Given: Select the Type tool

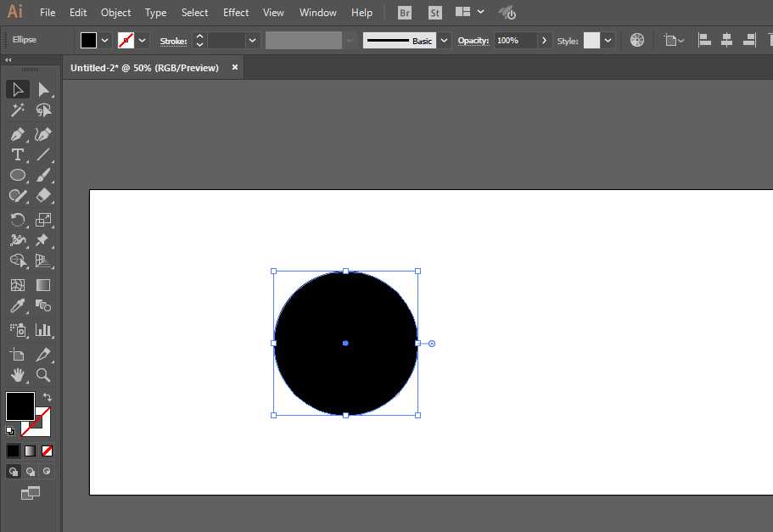Looking at the screenshot, I should [18, 155].
